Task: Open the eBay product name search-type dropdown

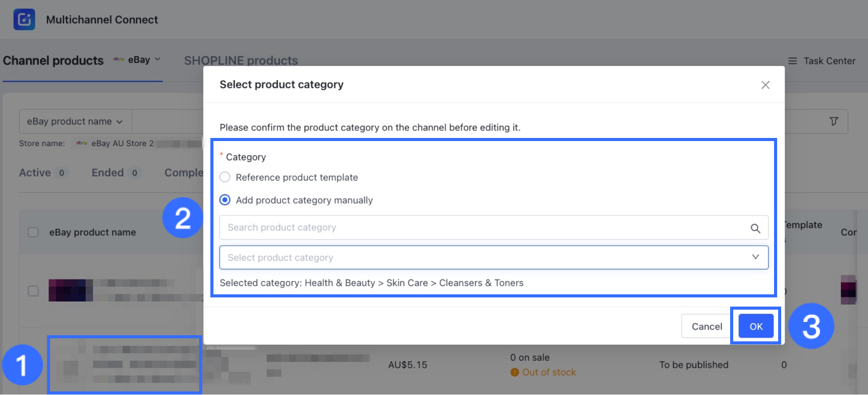Action: [x=75, y=122]
